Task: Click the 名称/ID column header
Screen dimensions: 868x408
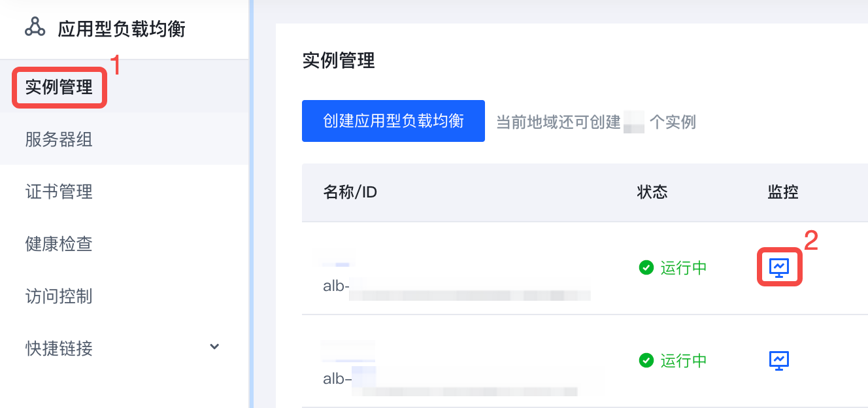Action: tap(350, 192)
